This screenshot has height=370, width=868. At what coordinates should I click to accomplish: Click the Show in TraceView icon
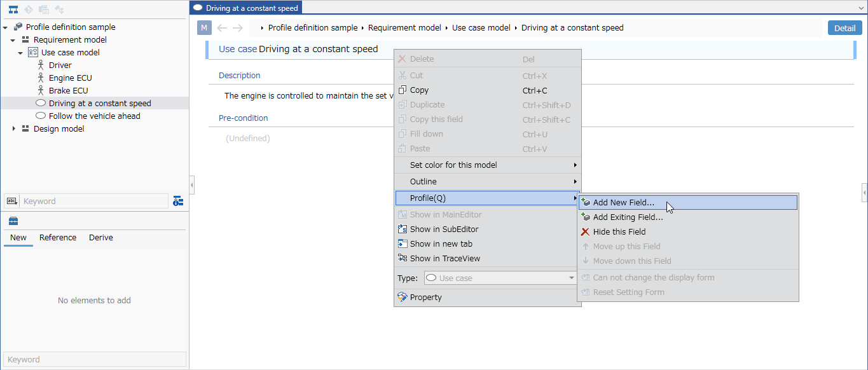(x=402, y=258)
